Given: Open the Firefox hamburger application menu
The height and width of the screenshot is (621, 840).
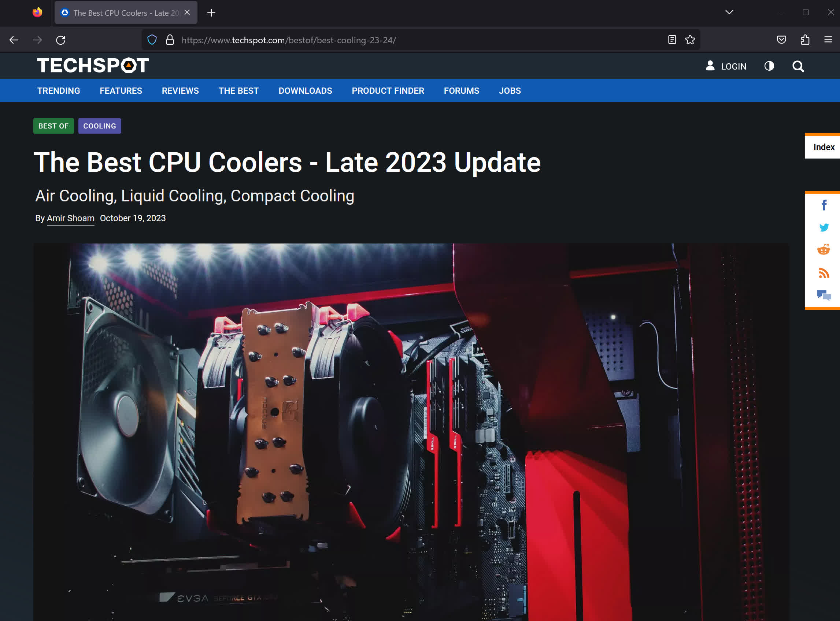Looking at the screenshot, I should pyautogui.click(x=828, y=40).
